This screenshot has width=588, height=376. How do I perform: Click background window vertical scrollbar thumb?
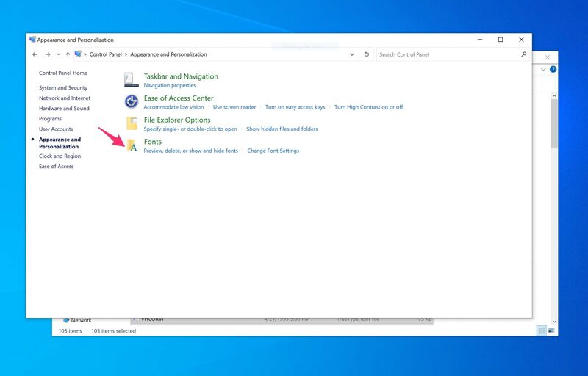click(x=554, y=123)
